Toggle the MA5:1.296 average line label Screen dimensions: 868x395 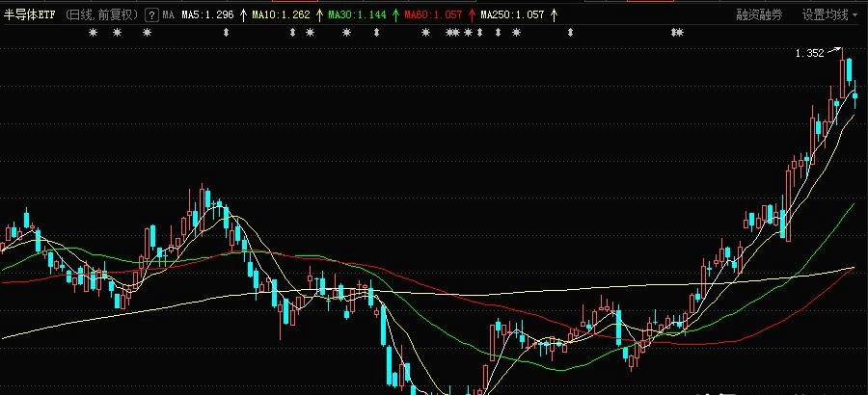click(207, 15)
